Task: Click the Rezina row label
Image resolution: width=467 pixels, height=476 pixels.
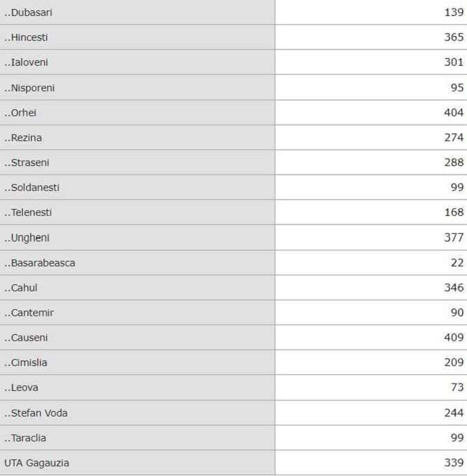Action: click(x=23, y=138)
